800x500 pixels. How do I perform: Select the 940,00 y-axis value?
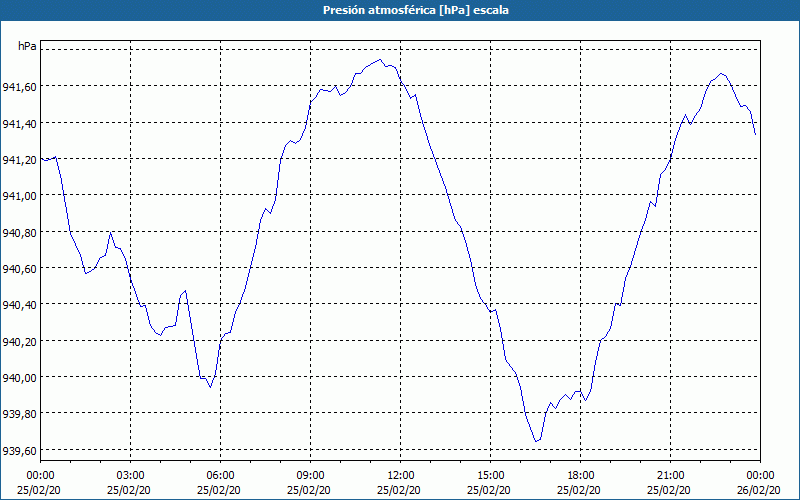point(19,378)
